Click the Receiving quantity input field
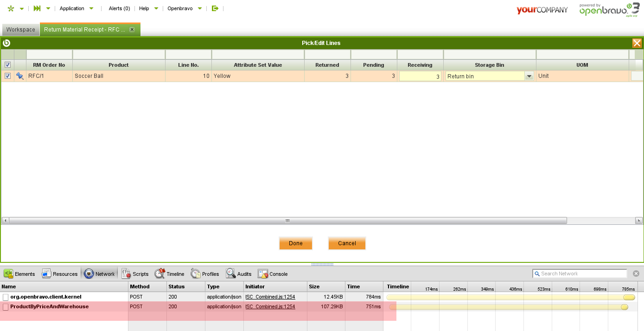The width and height of the screenshot is (644, 331). click(420, 76)
